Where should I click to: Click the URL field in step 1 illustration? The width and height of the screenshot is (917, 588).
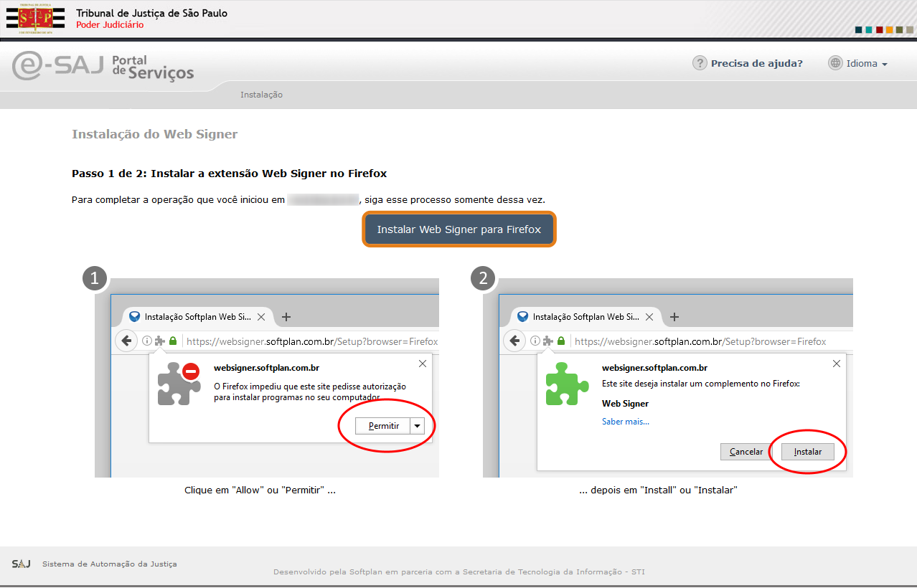(x=312, y=341)
